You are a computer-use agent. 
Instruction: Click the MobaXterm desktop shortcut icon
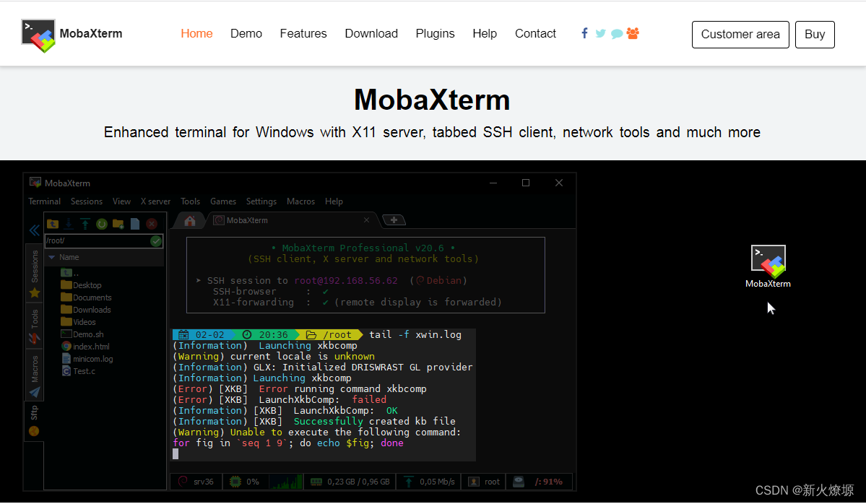click(x=768, y=261)
